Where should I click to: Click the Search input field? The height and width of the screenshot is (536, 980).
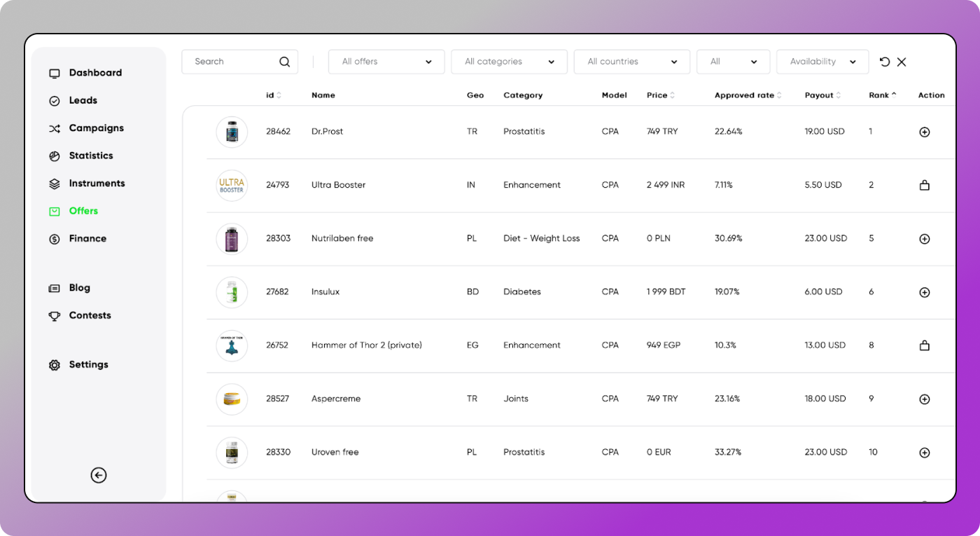pos(231,62)
